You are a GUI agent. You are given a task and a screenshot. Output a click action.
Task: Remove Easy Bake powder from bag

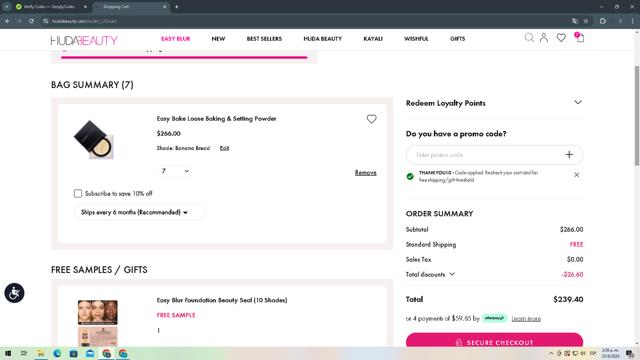(x=366, y=173)
